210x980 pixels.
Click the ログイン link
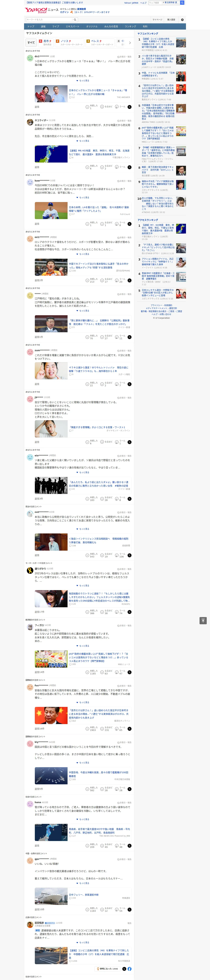tap(64, 12)
